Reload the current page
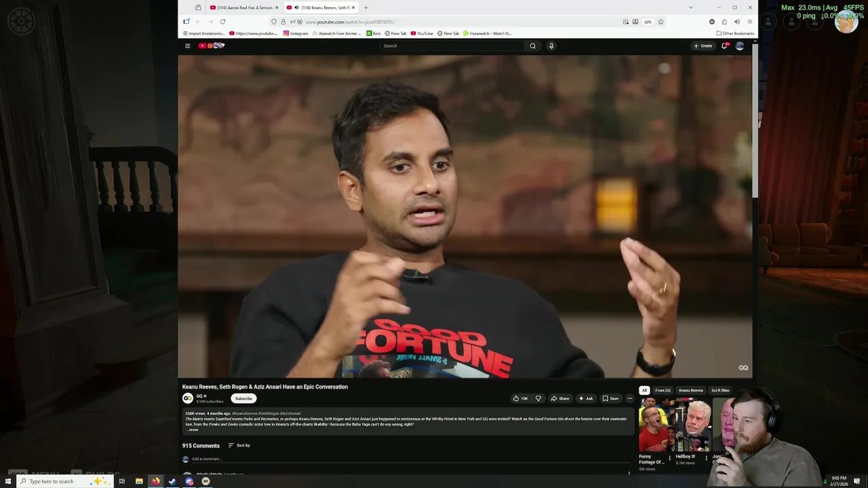This screenshot has width=868, height=488. (x=222, y=22)
